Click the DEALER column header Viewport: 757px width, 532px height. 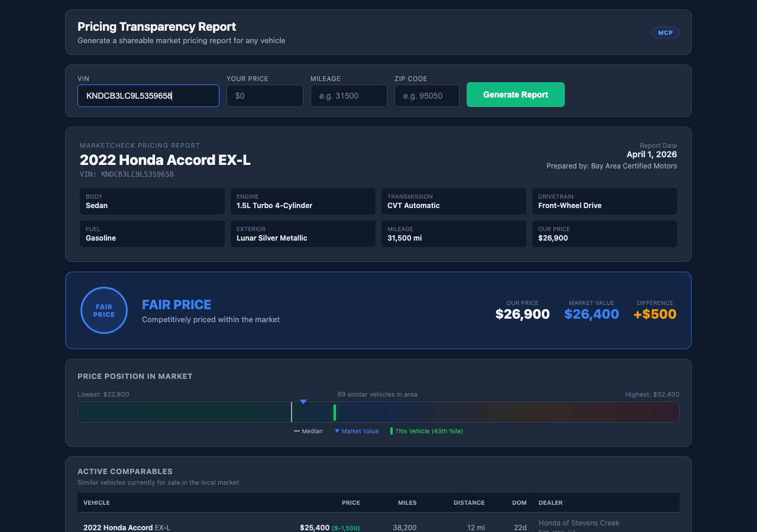(551, 503)
